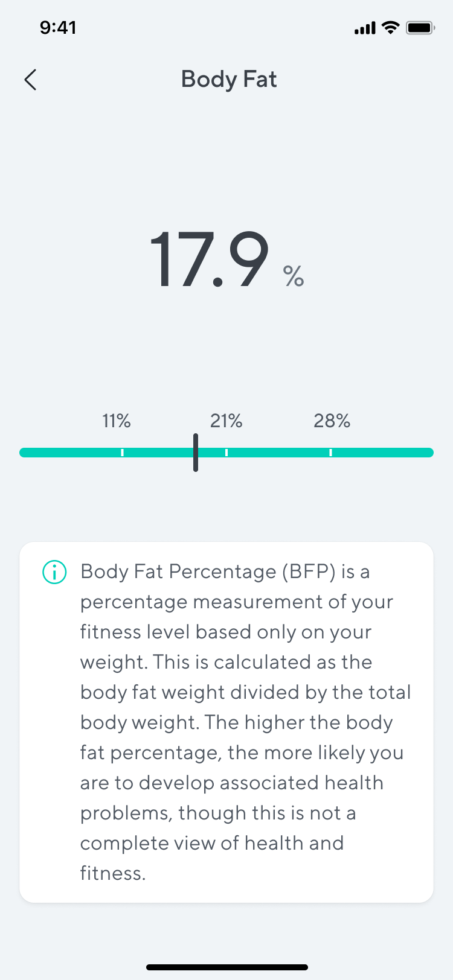
Task: Click the 11% label above the scale
Action: click(x=116, y=421)
